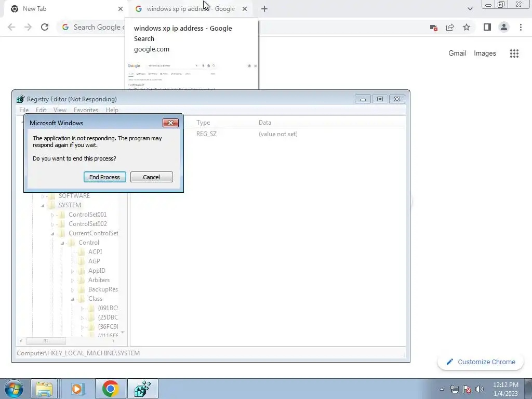Screen dimensions: 532x399
Task: Click the tab preview thumbnail
Action: (x=192, y=76)
